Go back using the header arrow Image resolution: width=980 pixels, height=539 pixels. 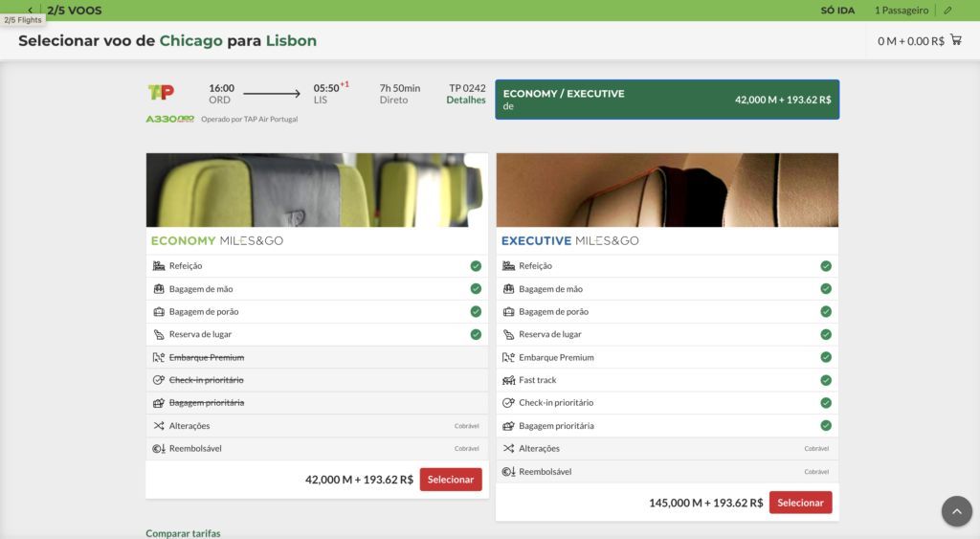click(x=30, y=10)
